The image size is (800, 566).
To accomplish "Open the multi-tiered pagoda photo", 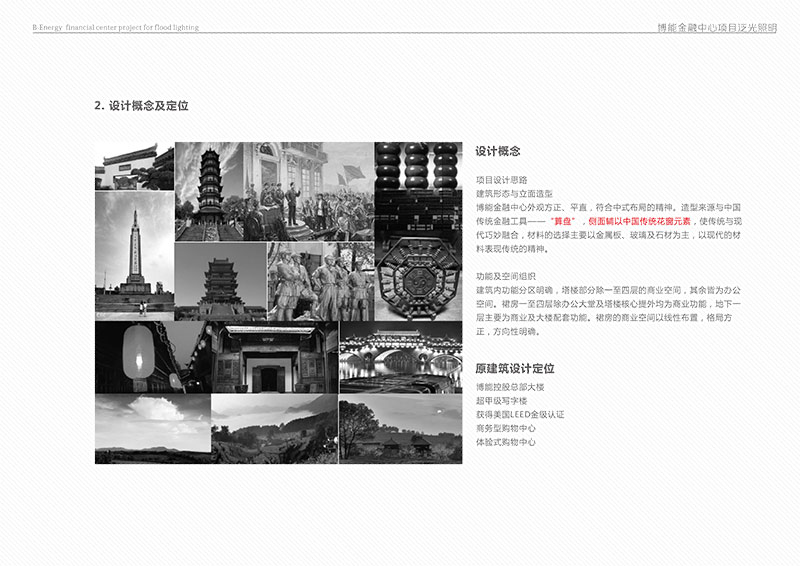I will click(209, 190).
